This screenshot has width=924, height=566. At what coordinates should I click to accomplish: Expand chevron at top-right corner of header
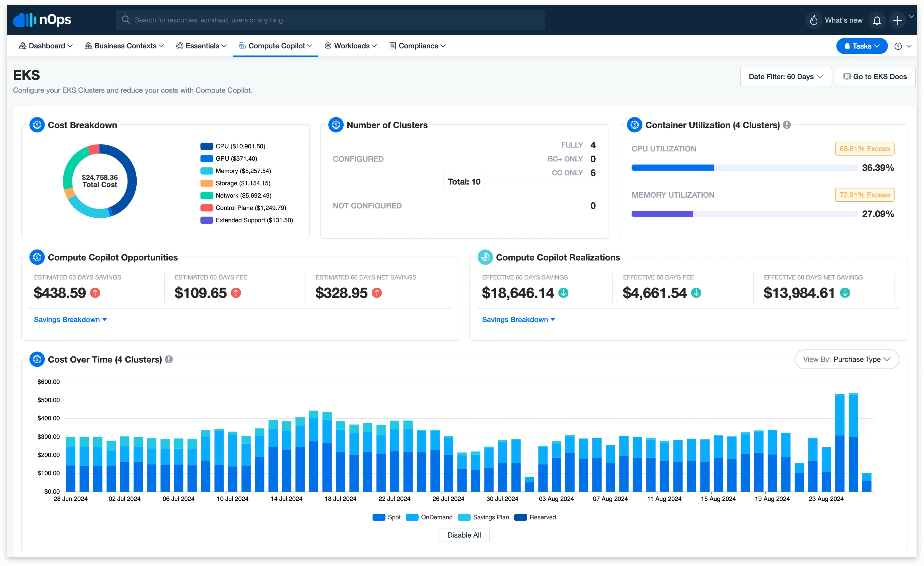[911, 16]
